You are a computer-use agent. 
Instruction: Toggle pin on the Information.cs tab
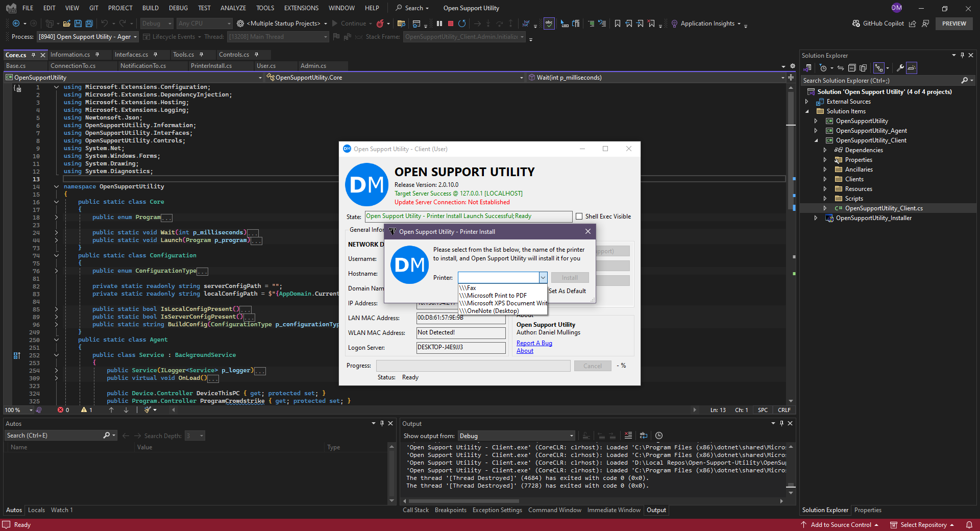point(97,55)
